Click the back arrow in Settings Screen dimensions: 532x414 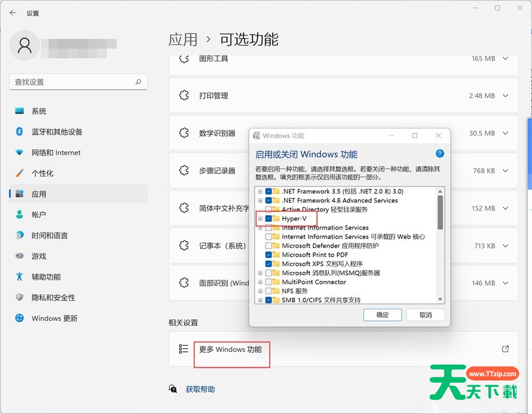click(x=12, y=13)
